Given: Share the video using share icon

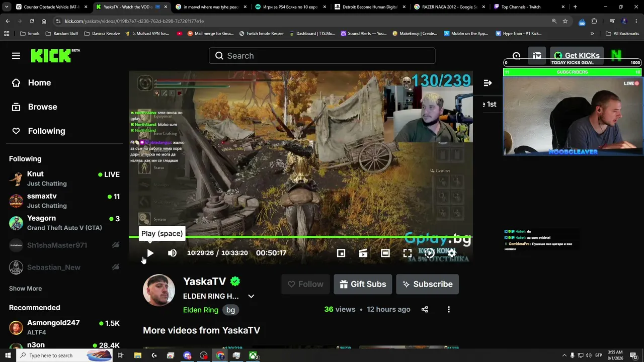Looking at the screenshot, I should [x=425, y=309].
